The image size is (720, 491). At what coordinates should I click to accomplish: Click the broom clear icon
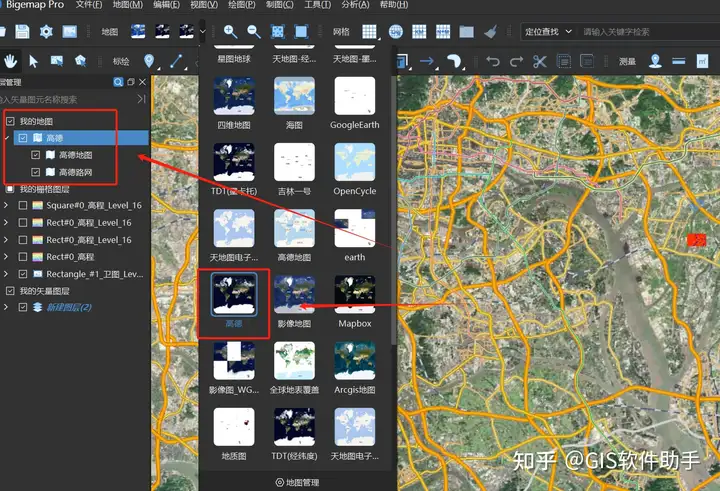coord(490,32)
